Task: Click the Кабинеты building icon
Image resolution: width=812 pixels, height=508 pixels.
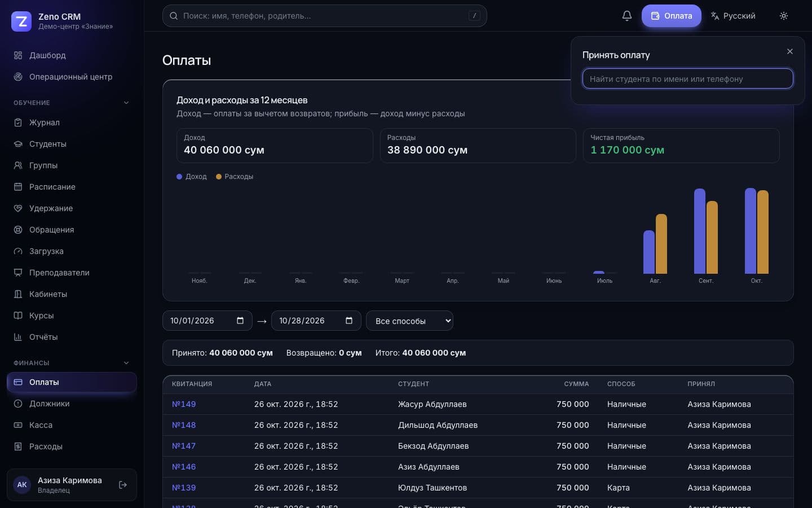Action: [18, 294]
